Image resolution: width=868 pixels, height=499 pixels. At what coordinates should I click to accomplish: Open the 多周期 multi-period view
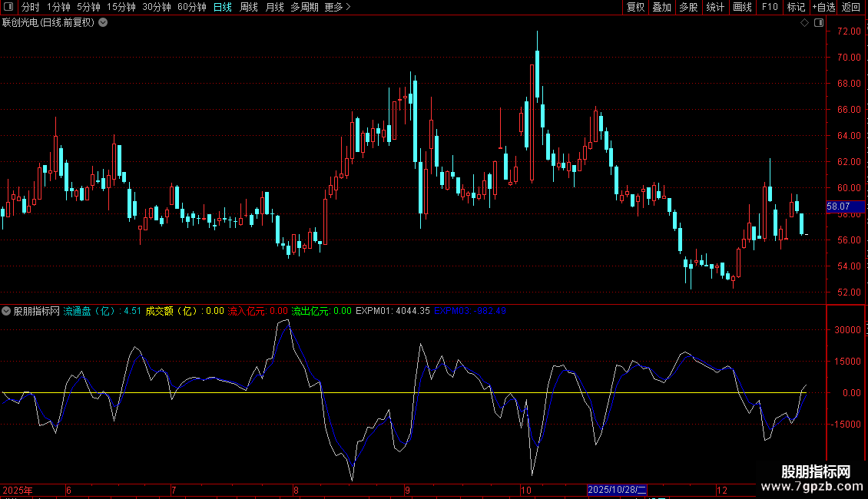click(304, 7)
